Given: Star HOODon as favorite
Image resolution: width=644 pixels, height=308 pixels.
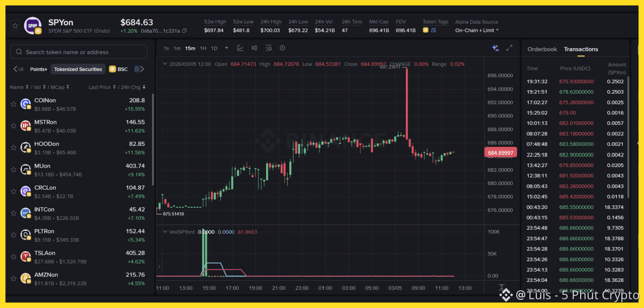Looking at the screenshot, I should click(14, 147).
